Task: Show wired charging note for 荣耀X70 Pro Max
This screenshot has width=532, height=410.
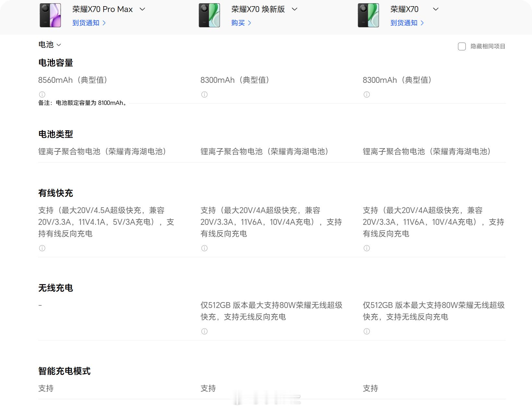Action: pyautogui.click(x=42, y=248)
